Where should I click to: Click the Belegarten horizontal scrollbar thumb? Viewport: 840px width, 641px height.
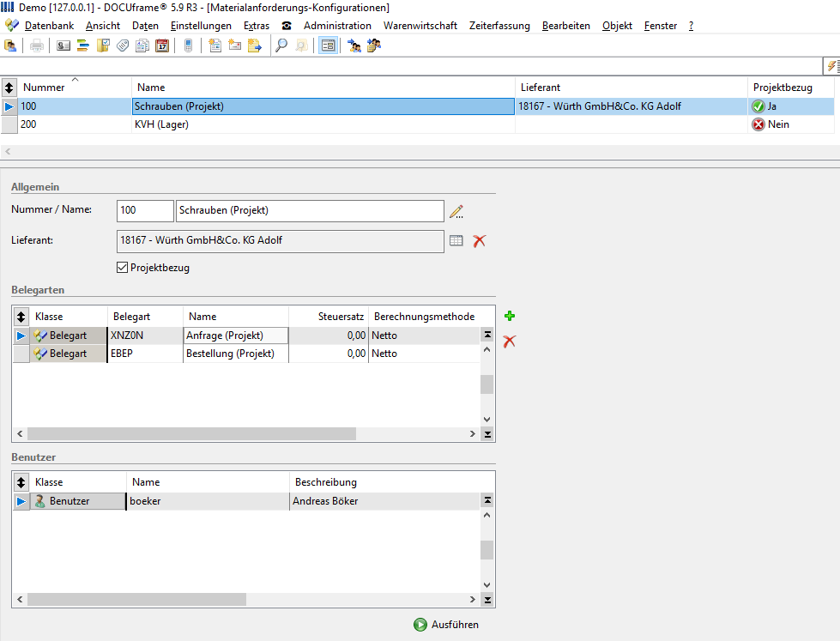click(x=192, y=433)
